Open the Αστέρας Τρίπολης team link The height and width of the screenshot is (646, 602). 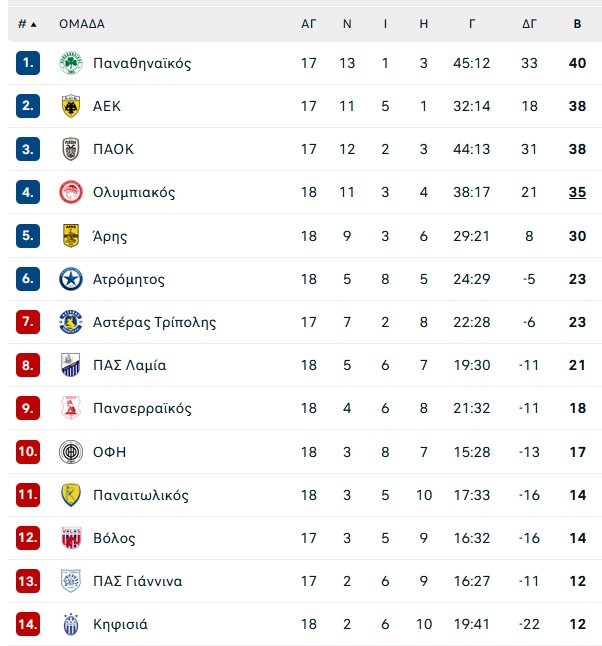[x=155, y=322]
